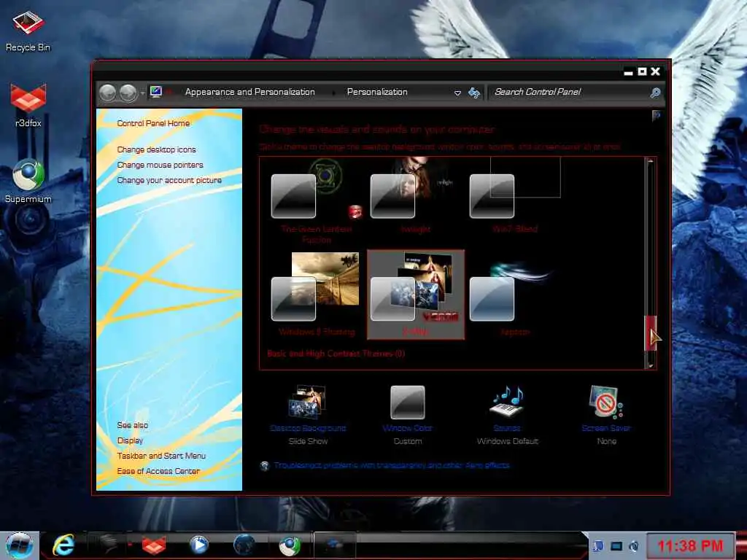The height and width of the screenshot is (560, 747).
Task: Select The Green Lantern Fusion theme
Action: click(317, 201)
